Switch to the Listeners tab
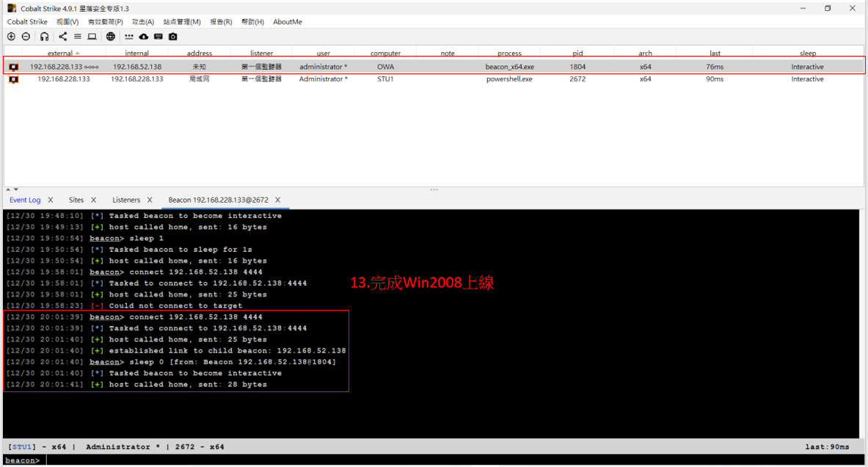The width and height of the screenshot is (868, 467). point(126,200)
